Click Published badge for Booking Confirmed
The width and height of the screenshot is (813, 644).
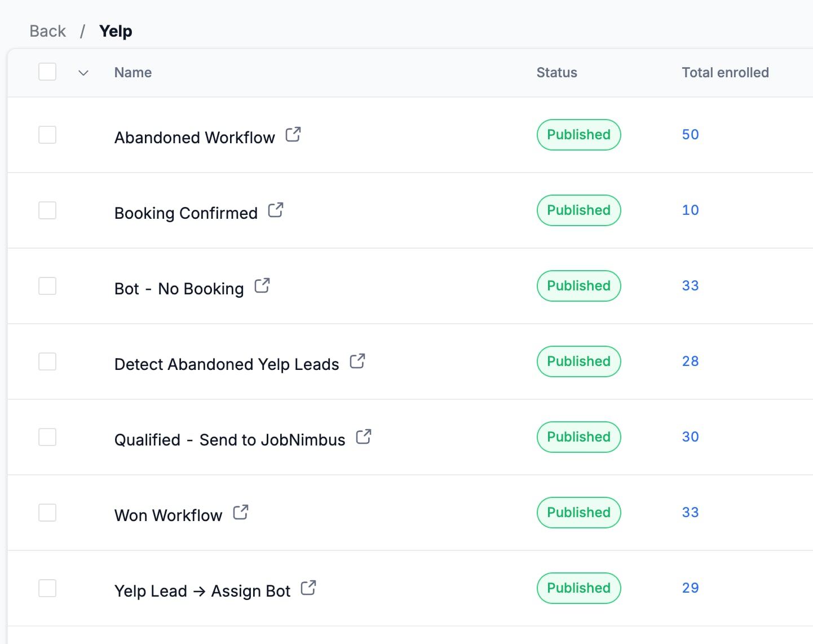(579, 210)
